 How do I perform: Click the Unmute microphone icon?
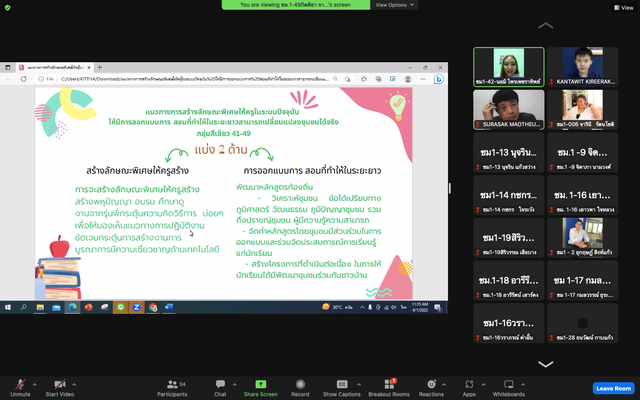(x=20, y=383)
